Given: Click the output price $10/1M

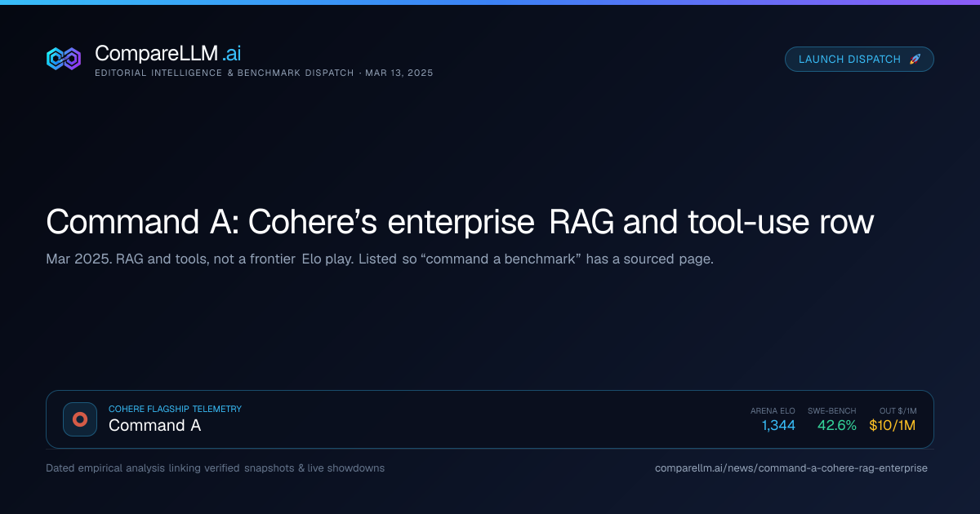Looking at the screenshot, I should [x=892, y=425].
